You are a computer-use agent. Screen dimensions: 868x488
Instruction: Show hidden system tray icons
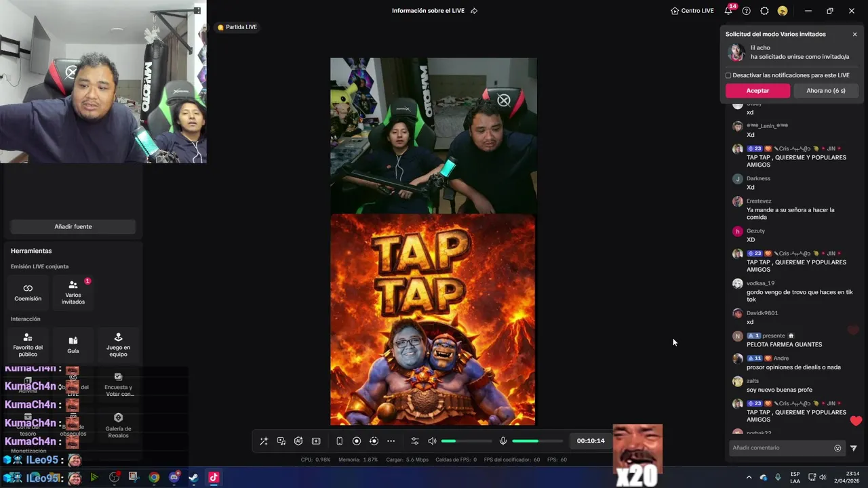click(x=749, y=477)
